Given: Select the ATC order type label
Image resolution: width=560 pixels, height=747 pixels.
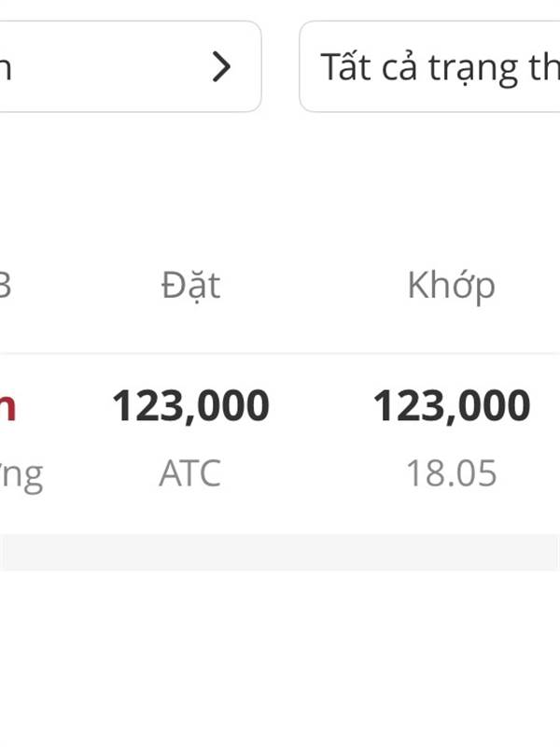Looking at the screenshot, I should tap(190, 473).
